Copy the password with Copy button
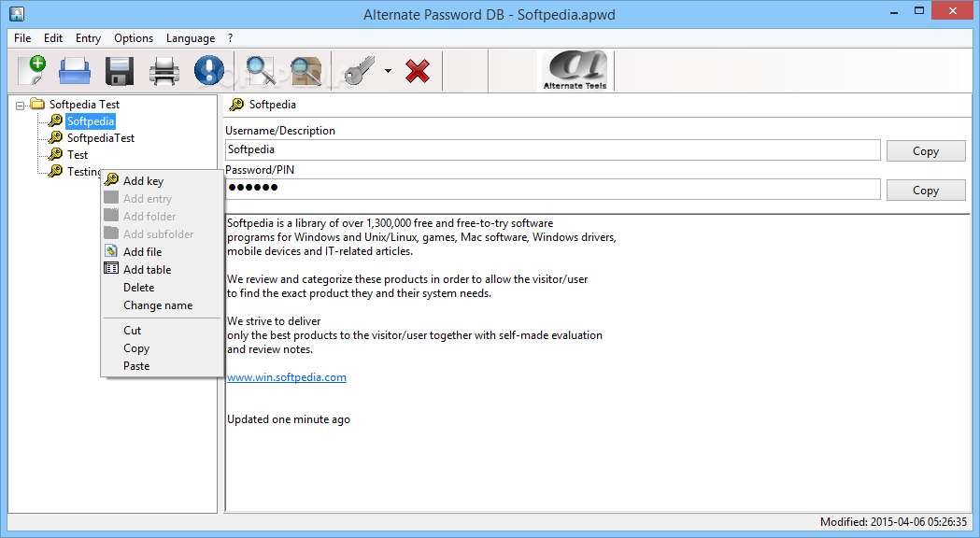This screenshot has height=538, width=980. (926, 191)
